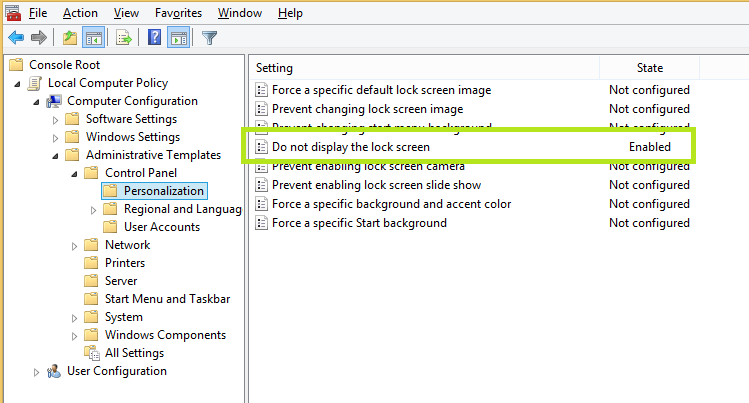Select 'Do not display the lock screen' policy

point(350,147)
